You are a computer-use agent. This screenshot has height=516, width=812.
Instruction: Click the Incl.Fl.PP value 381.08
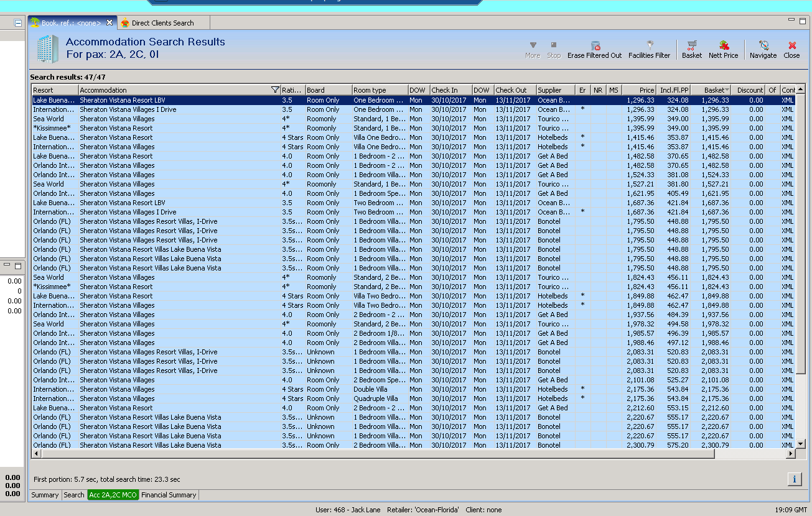tap(678, 175)
